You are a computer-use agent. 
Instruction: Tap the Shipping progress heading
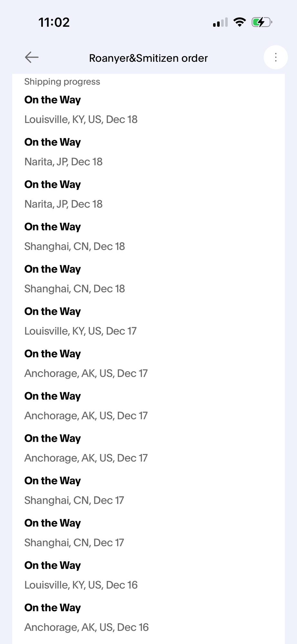coord(62,82)
